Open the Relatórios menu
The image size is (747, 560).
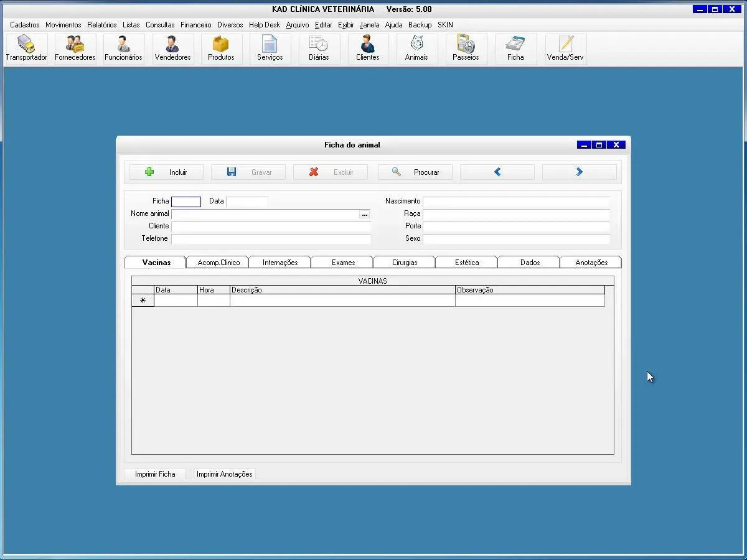101,25
